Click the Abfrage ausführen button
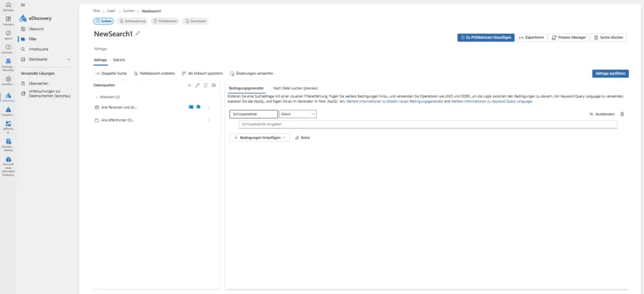 click(x=610, y=73)
